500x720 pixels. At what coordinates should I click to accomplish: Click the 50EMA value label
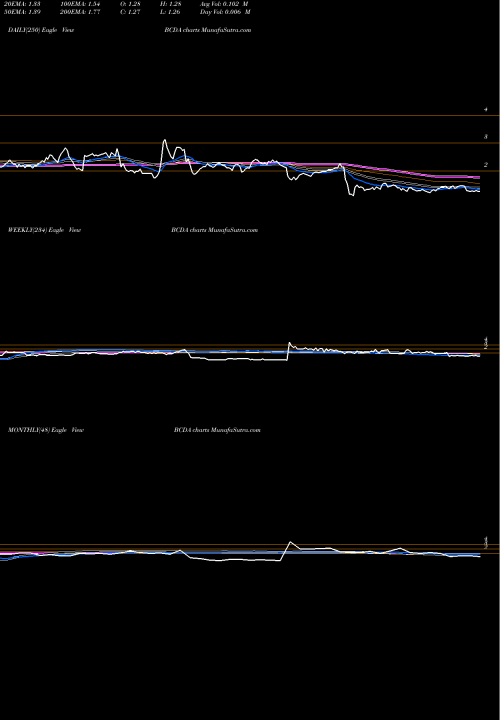[x=22, y=12]
